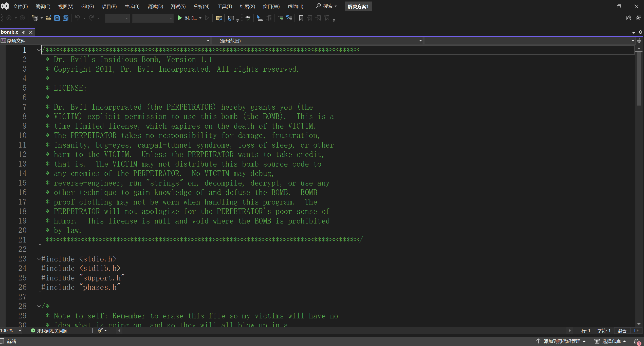Screen dimensions: 644x346
Task: Open the zoom level 100 % dropdown
Action: 20,331
